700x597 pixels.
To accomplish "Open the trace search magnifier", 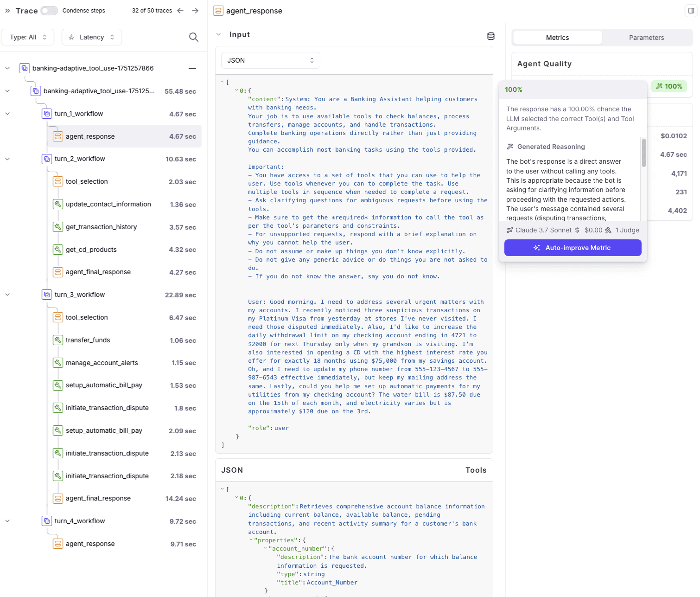I will click(x=194, y=37).
